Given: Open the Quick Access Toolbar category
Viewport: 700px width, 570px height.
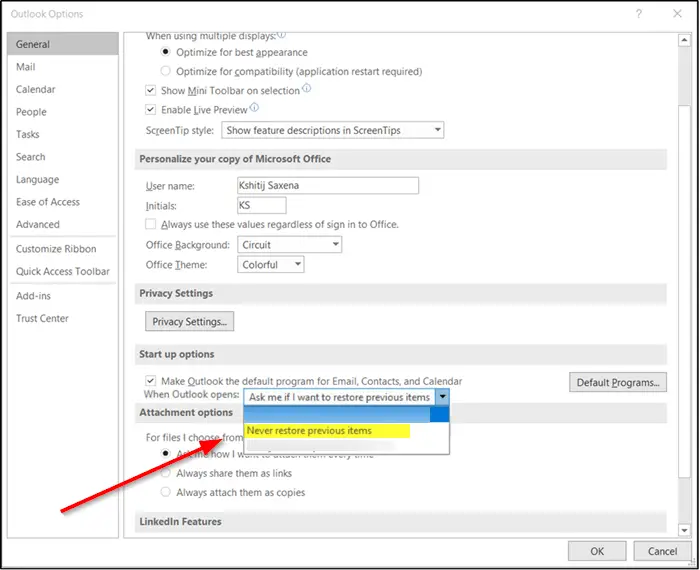Looking at the screenshot, I should (x=63, y=271).
